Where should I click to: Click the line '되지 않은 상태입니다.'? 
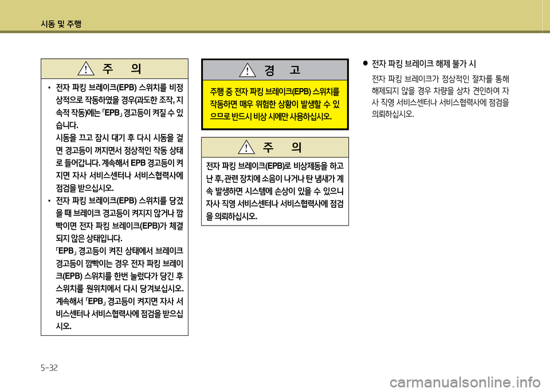pyautogui.click(x=89, y=238)
